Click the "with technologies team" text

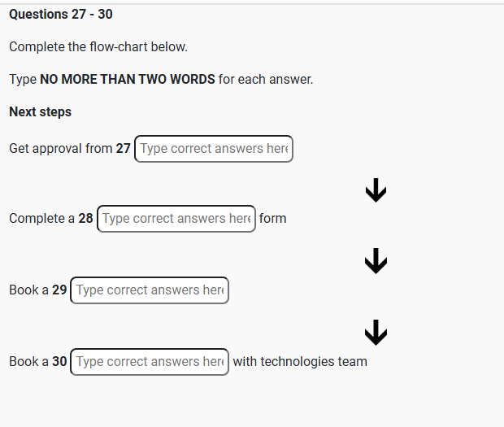tap(300, 362)
